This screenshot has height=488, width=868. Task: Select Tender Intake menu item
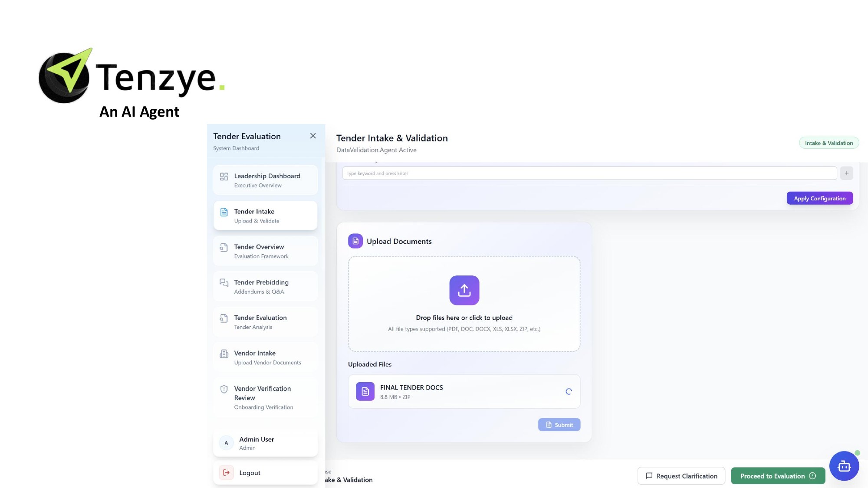(x=265, y=216)
